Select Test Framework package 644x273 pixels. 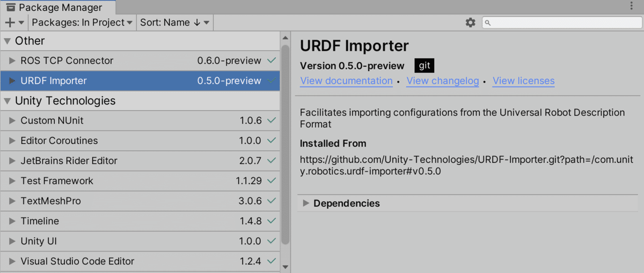(140, 181)
